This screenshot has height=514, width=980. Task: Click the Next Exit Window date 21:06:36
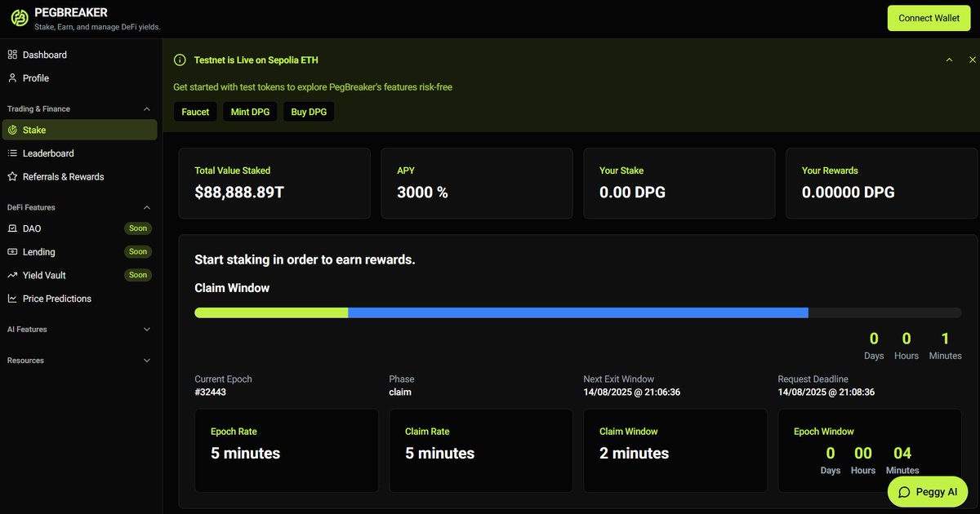[x=632, y=392]
